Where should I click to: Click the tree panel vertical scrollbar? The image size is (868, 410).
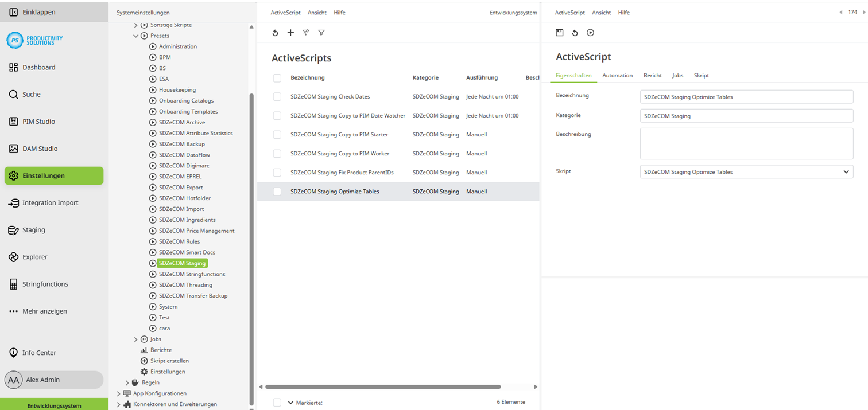pyautogui.click(x=251, y=248)
